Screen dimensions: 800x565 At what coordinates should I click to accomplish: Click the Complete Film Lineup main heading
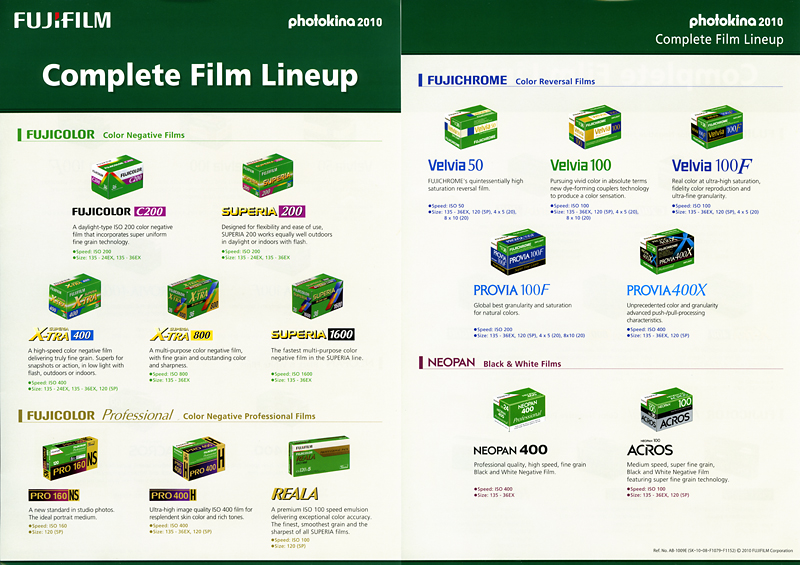pos(200,76)
